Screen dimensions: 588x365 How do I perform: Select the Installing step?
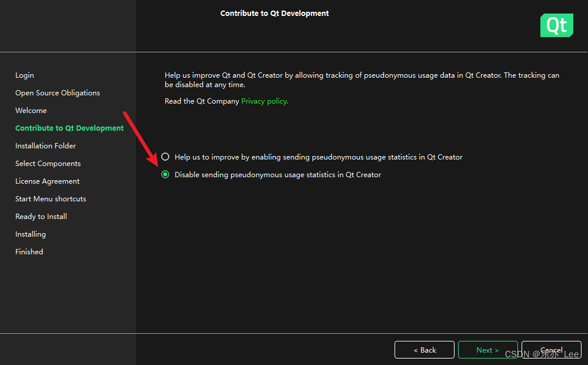[x=31, y=234]
